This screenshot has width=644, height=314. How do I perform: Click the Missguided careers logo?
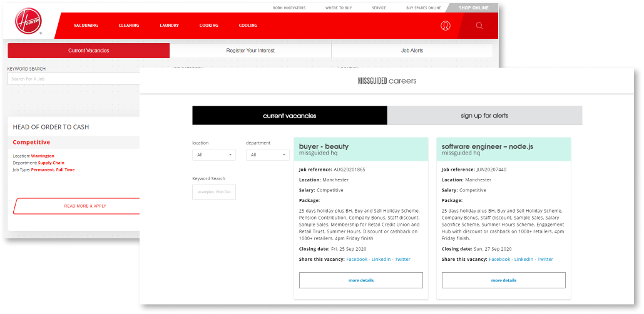click(387, 81)
